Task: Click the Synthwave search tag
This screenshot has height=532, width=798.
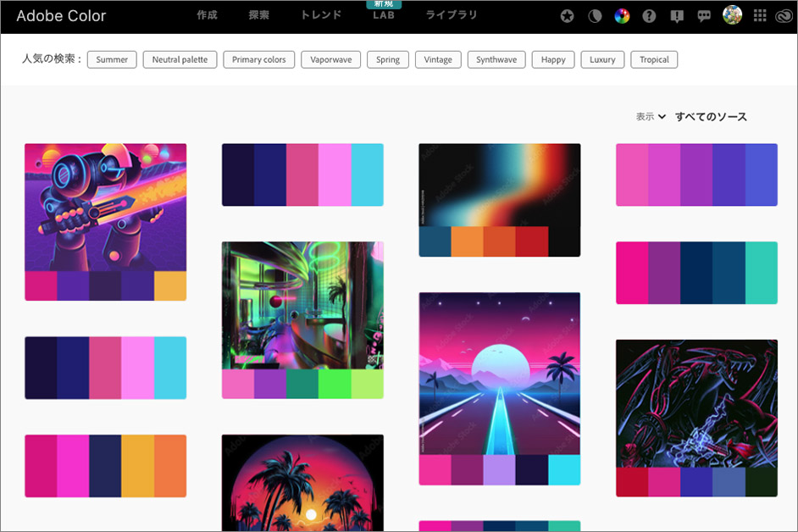Action: pyautogui.click(x=496, y=59)
